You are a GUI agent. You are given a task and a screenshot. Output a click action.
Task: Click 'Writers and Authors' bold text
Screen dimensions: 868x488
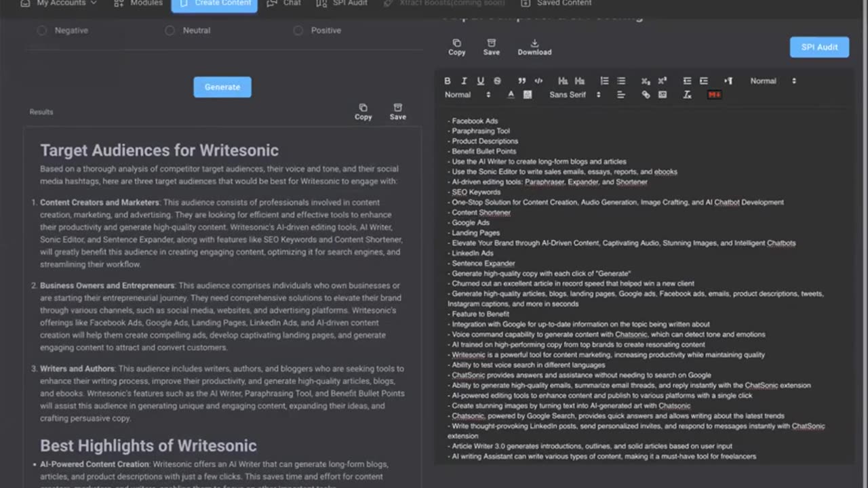click(77, 369)
